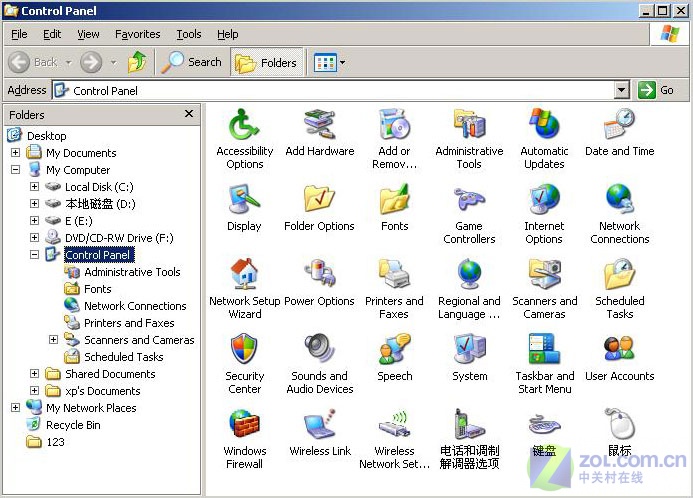693x498 pixels.
Task: Open the Favorites menu
Action: (137, 34)
